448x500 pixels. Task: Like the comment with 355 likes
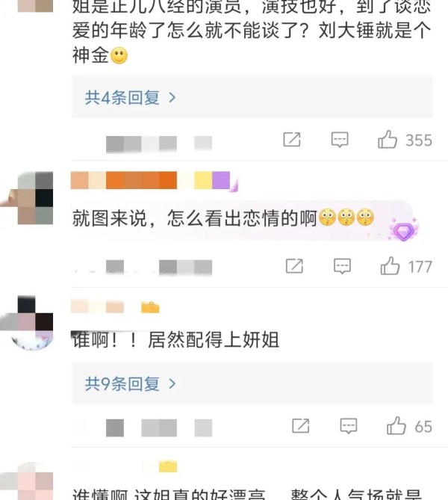point(388,139)
